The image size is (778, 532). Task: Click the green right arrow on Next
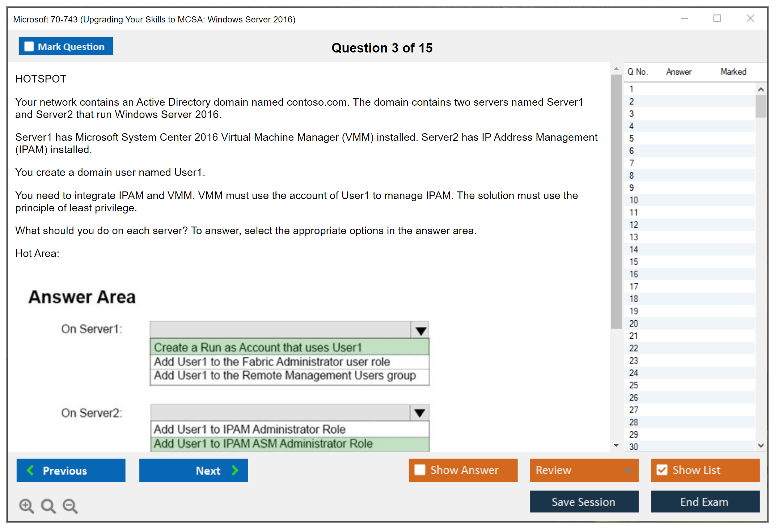235,470
